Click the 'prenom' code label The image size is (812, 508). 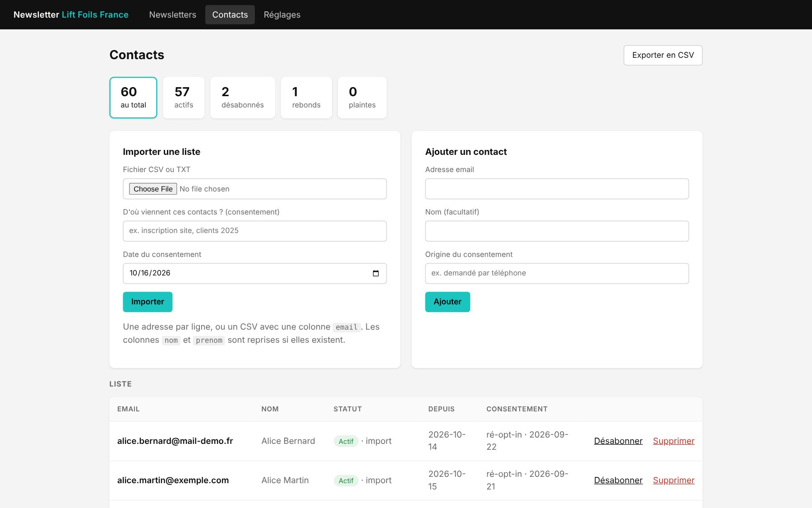click(x=209, y=340)
